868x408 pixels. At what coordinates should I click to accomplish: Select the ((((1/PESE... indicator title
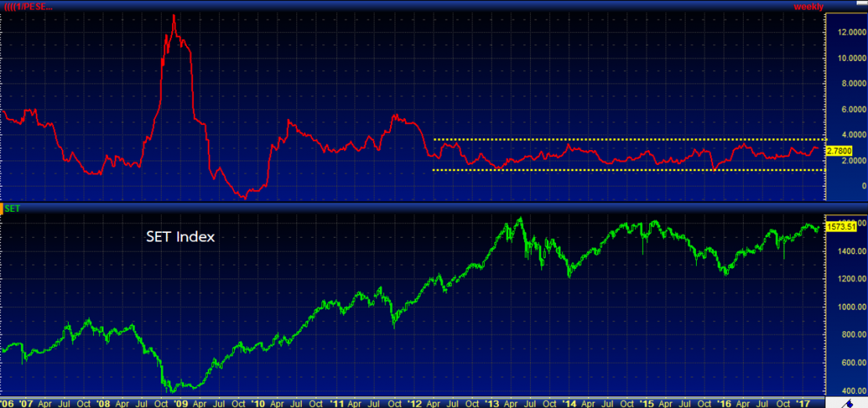pos(29,6)
